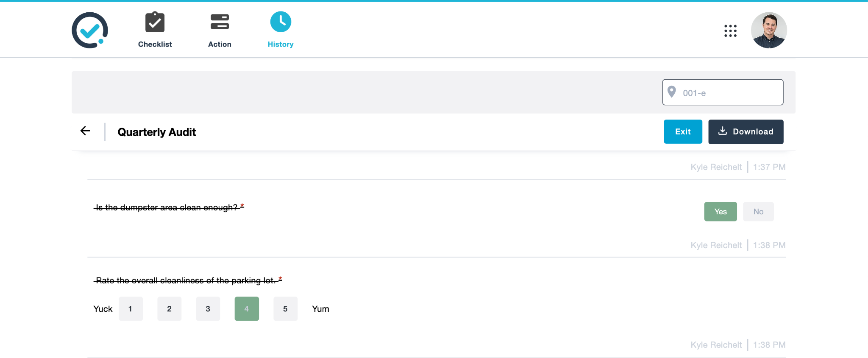Screen dimensions: 868x358
Task: Open the Checklist tab
Action: click(155, 30)
